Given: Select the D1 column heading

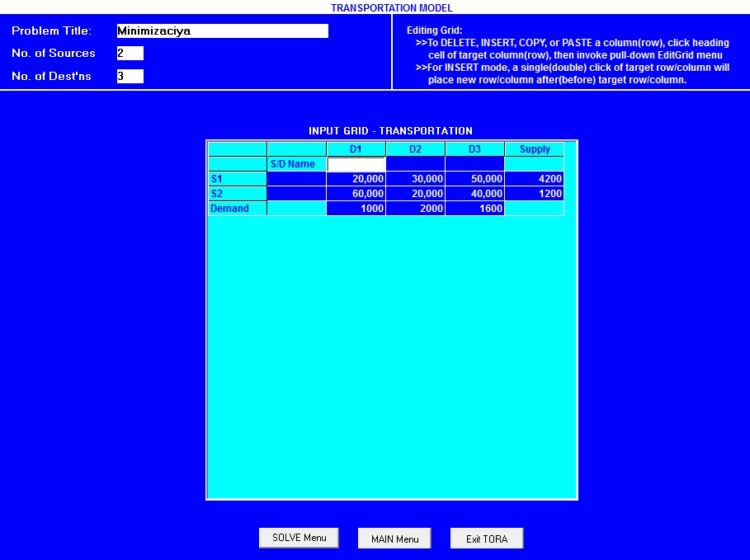Looking at the screenshot, I should tap(356, 149).
